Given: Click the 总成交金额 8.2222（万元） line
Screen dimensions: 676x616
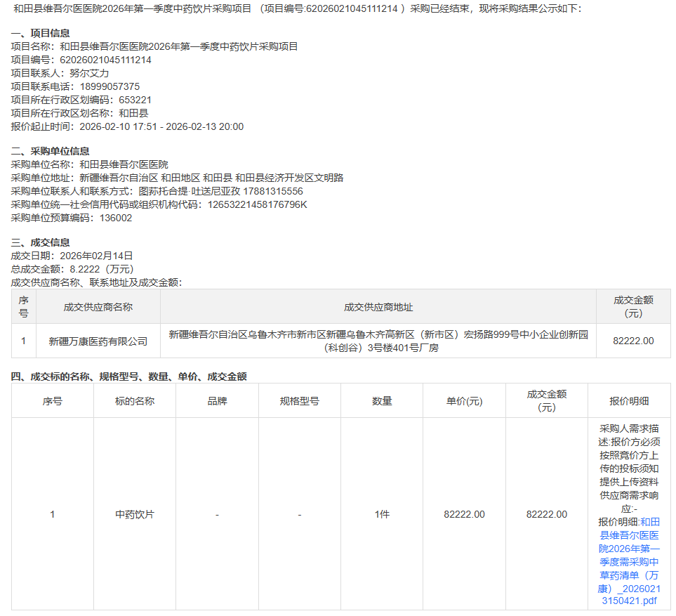Looking at the screenshot, I should pos(72,269).
